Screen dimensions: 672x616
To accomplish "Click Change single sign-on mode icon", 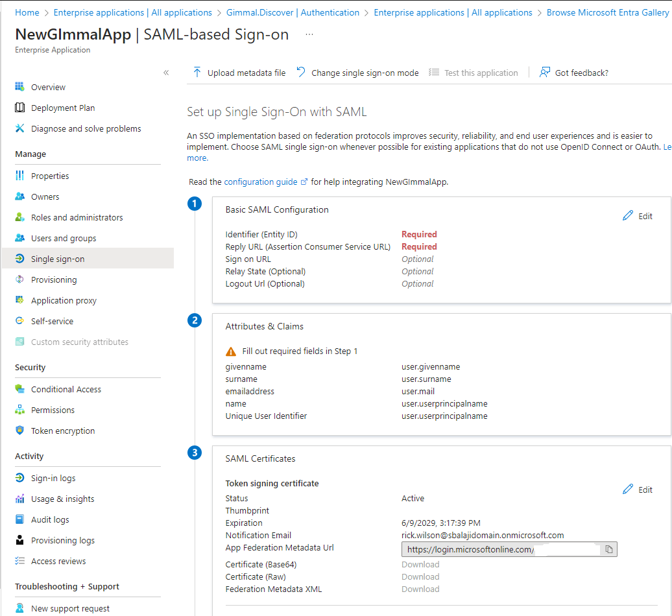I will click(x=301, y=73).
